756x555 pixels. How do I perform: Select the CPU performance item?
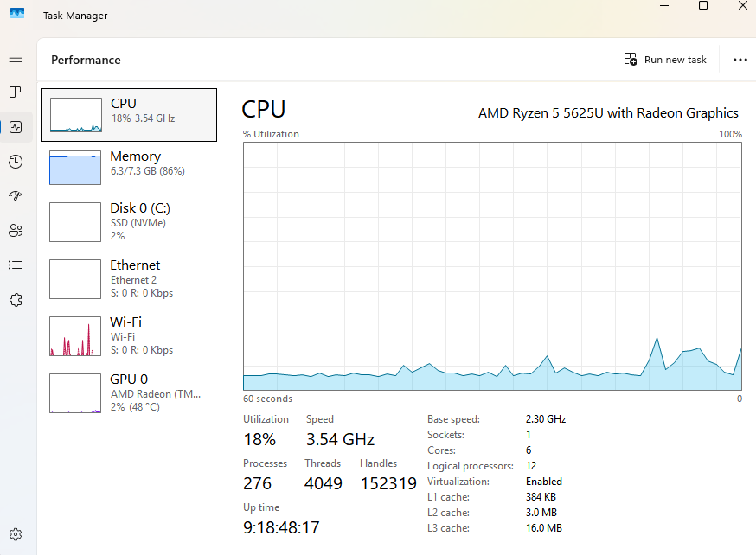[130, 115]
